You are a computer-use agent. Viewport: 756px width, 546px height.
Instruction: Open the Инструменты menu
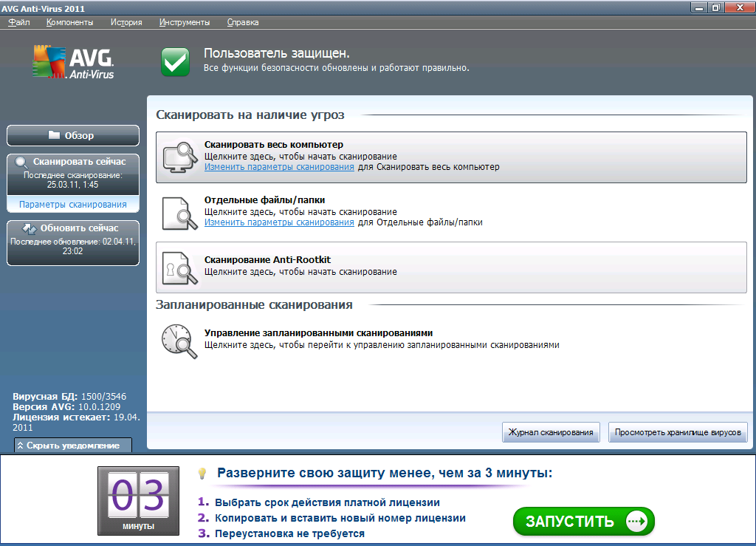(x=185, y=22)
